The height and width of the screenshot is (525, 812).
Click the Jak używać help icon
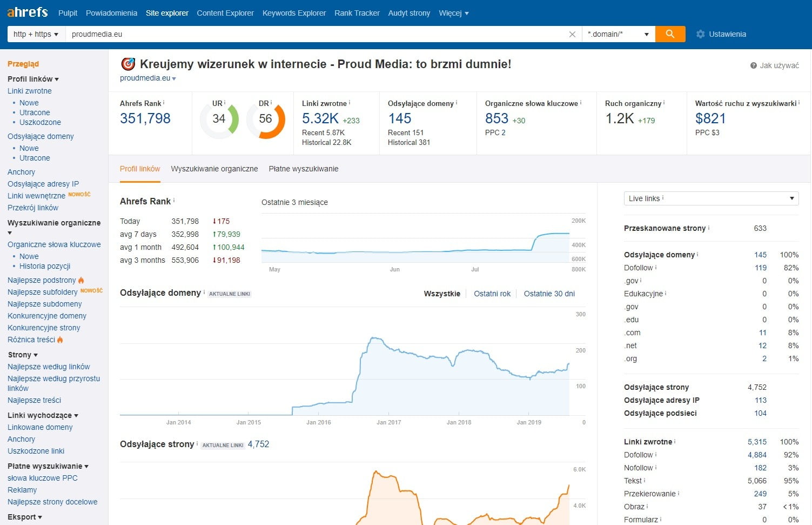[753, 65]
